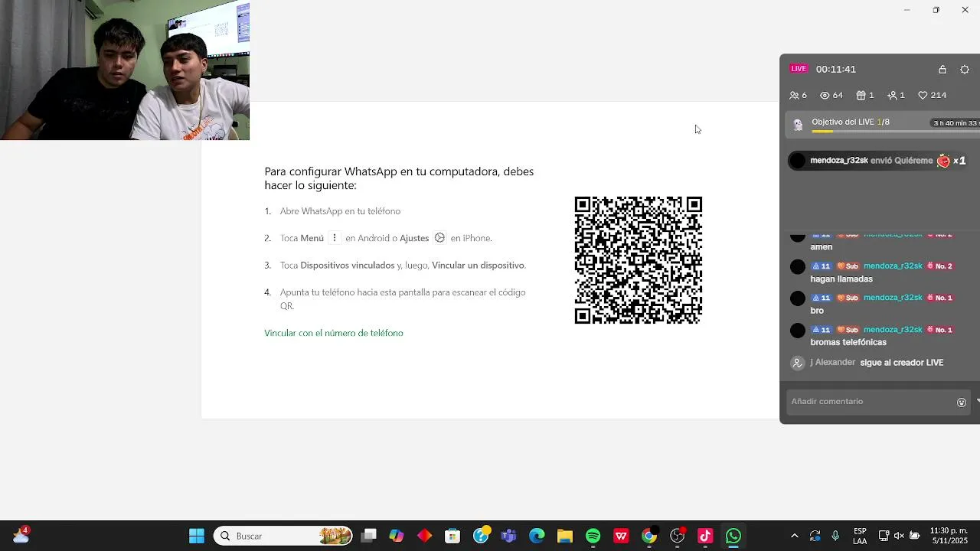Viewport: 980px width, 551px height.
Task: Open File Explorer from taskbar
Action: pyautogui.click(x=565, y=536)
